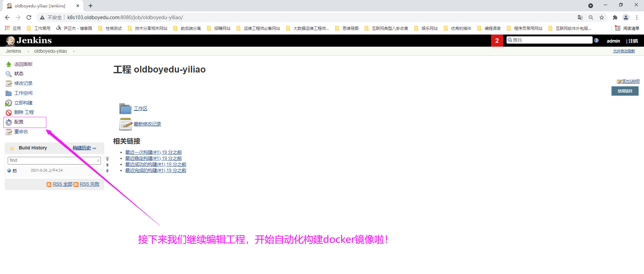Screen dimensions: 644x274
Task: Open the Chrome three-dot menu
Action: pos(637,17)
